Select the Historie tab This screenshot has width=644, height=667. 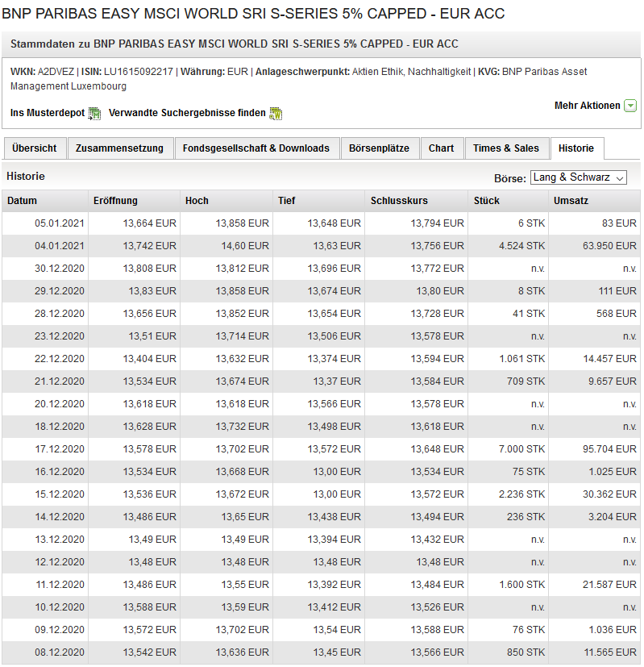(x=576, y=148)
